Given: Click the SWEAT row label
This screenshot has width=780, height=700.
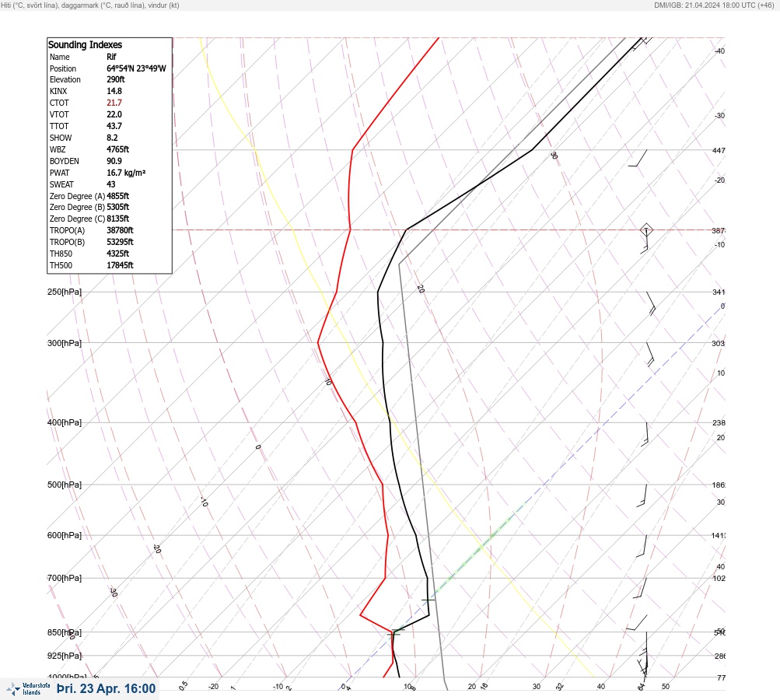Looking at the screenshot, I should click(61, 184).
